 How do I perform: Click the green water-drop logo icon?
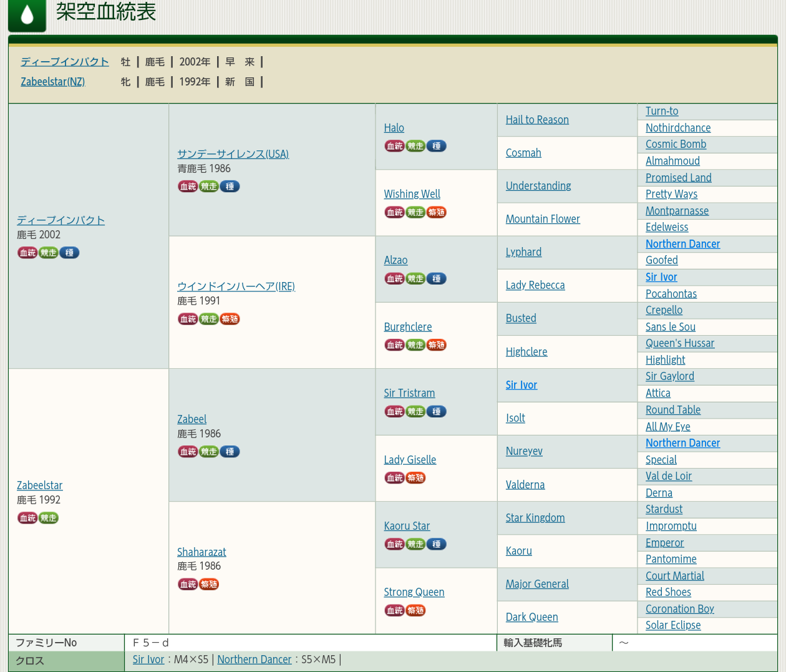click(27, 15)
